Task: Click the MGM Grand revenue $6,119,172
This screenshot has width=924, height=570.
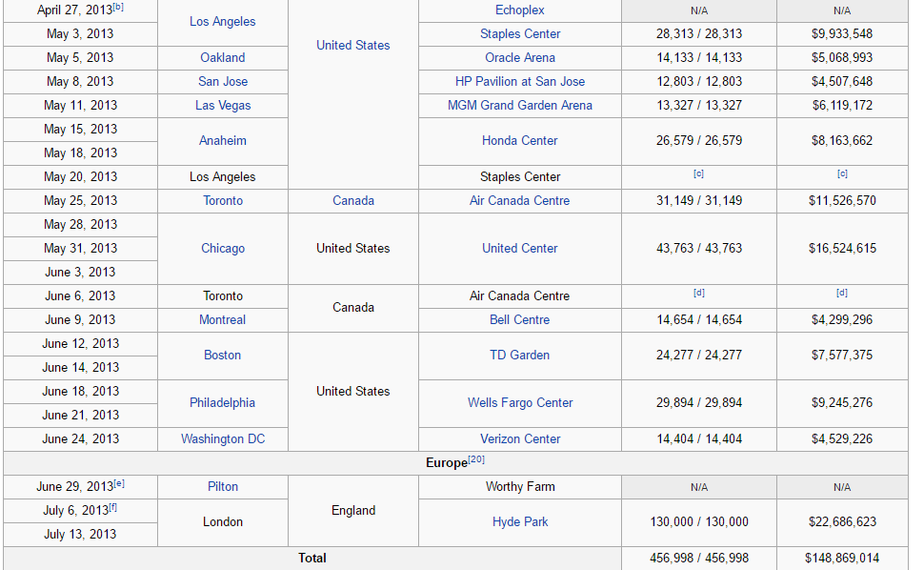Action: (x=842, y=106)
